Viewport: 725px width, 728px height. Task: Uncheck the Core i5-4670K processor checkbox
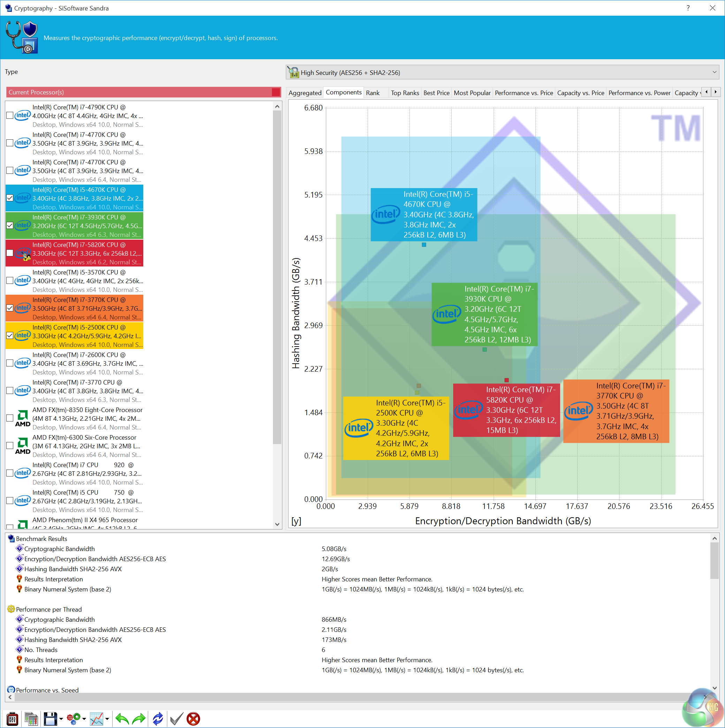pos(10,198)
